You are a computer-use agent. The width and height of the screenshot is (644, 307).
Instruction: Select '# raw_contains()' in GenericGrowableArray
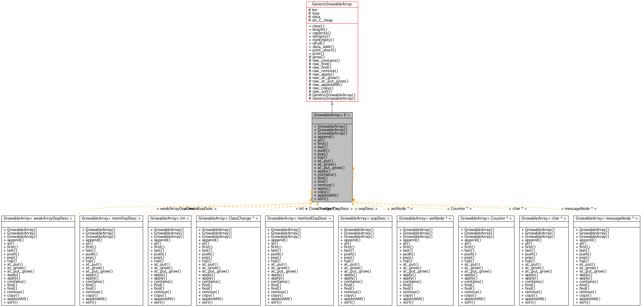pyautogui.click(x=324, y=61)
